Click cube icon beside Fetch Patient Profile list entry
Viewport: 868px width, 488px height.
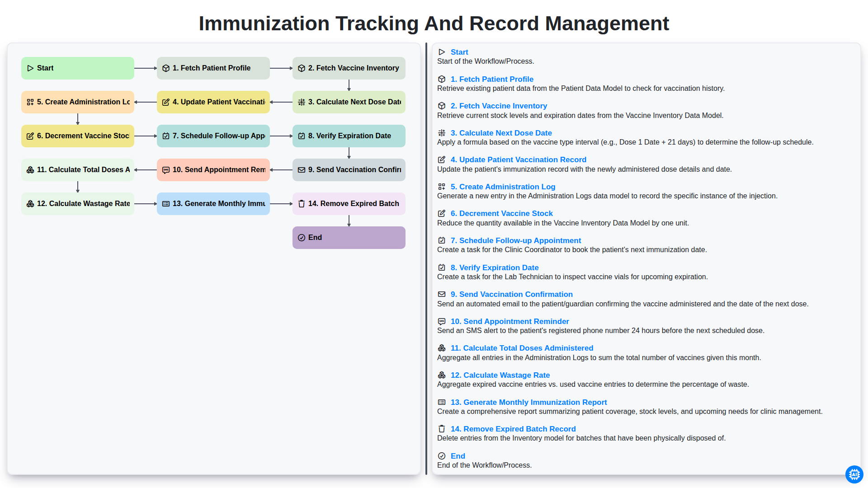(x=442, y=79)
